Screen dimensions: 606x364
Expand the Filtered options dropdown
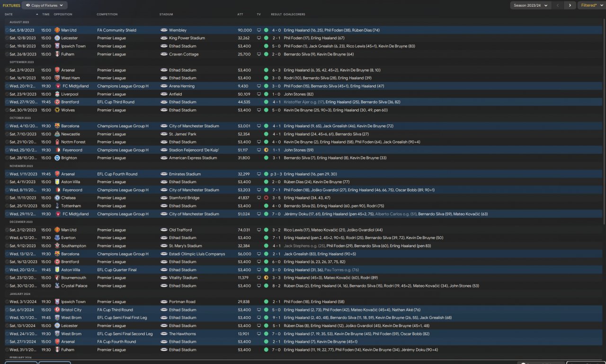click(x=591, y=5)
